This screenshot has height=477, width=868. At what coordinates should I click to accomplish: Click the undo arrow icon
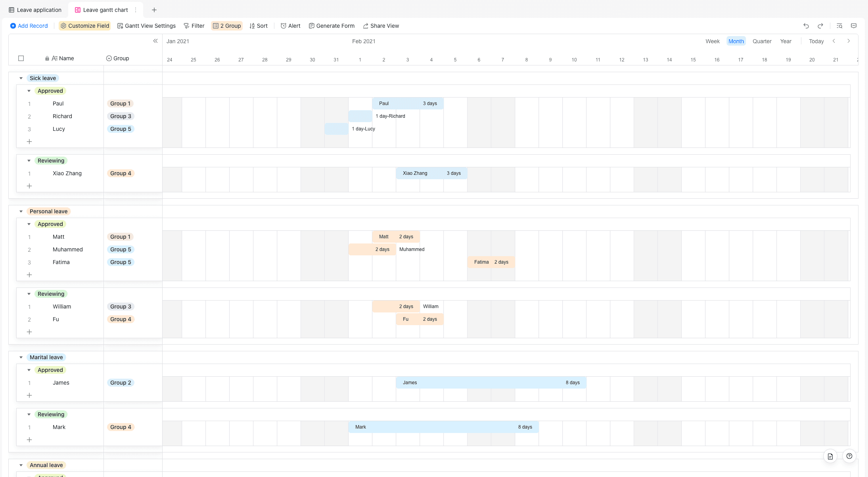[806, 26]
